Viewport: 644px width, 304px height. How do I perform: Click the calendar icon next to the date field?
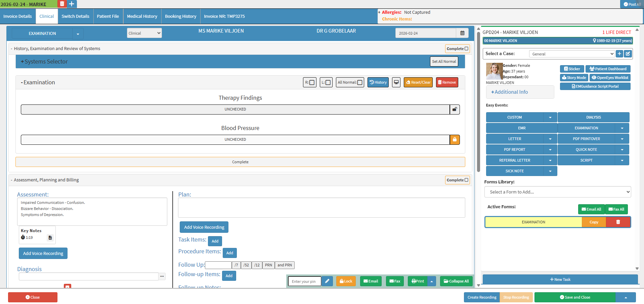click(x=462, y=33)
